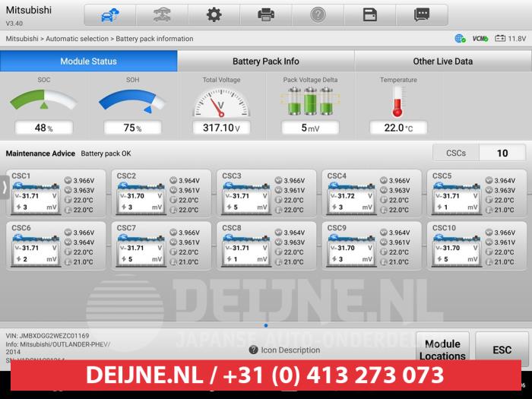
Task: Expand the left side panel handle
Action: 5,187
